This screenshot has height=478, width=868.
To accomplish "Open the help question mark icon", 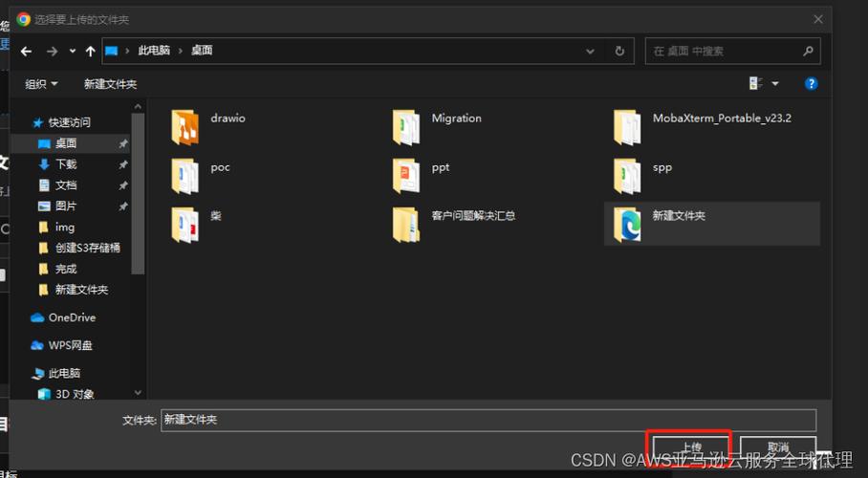I will coord(811,83).
